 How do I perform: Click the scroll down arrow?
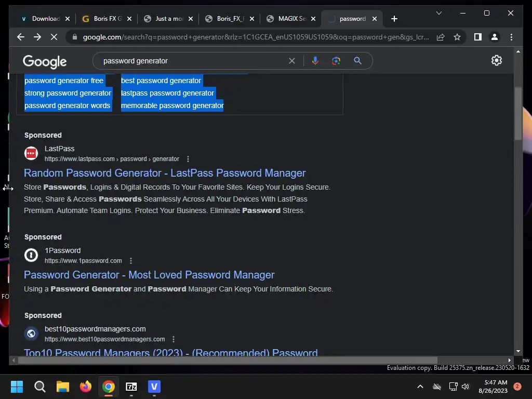coord(518,352)
